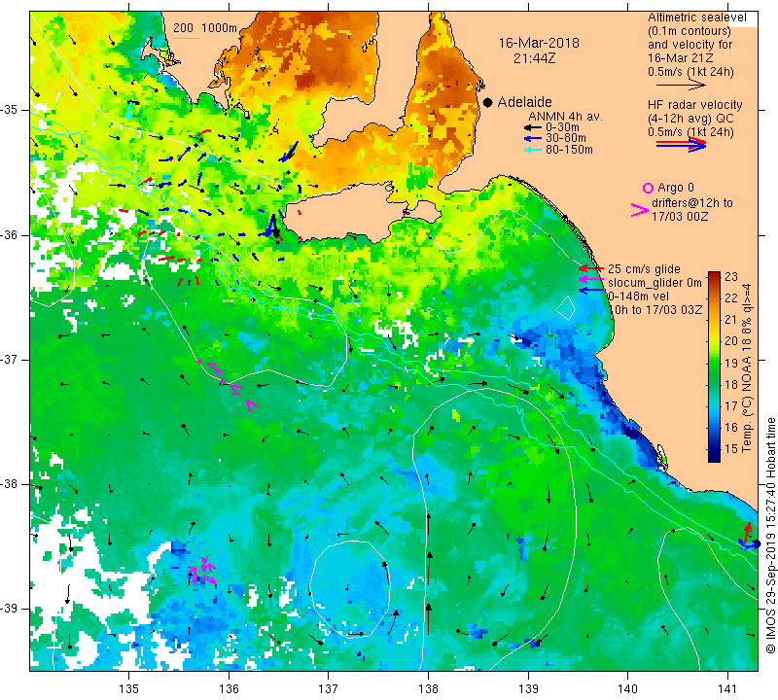778x700 pixels.
Task: Click the -37 latitude axis label
Action: point(9,359)
